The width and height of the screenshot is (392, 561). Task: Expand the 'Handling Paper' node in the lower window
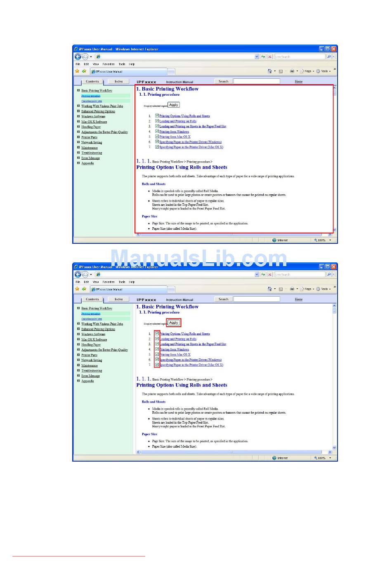(78, 344)
